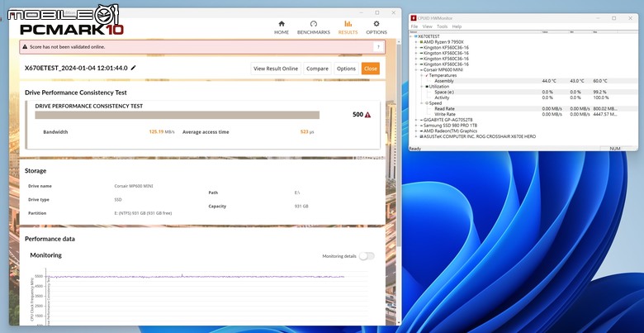This screenshot has width=644, height=333.
Task: Toggle the Monitoring details switch
Action: click(367, 256)
